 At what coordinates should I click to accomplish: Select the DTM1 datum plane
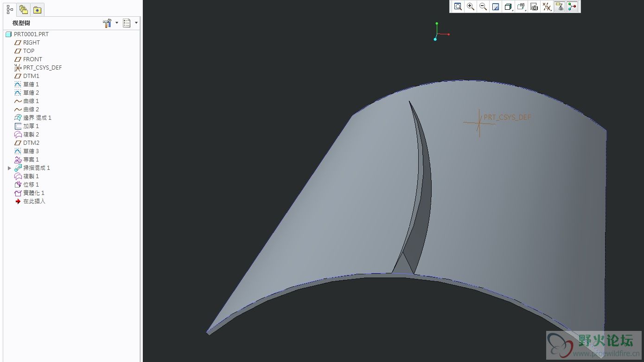(27, 76)
